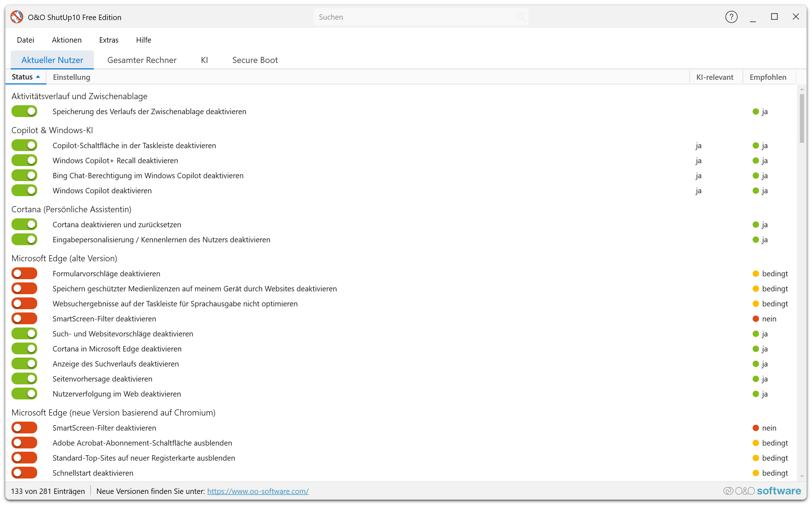Click the scroll up arrow of the list
Screen dimensions: 812x505
tap(802, 89)
